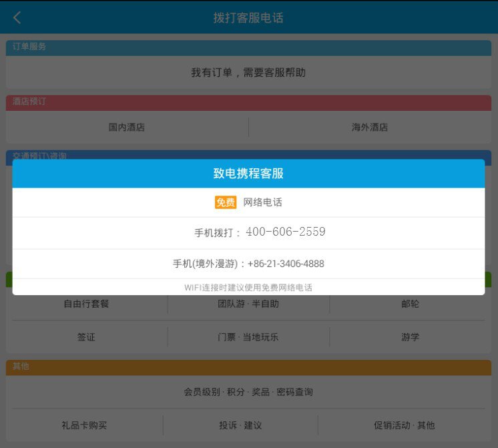Viewport: 498px width, 448px height.
Task: Tap the 其他 section header
Action: (248, 368)
